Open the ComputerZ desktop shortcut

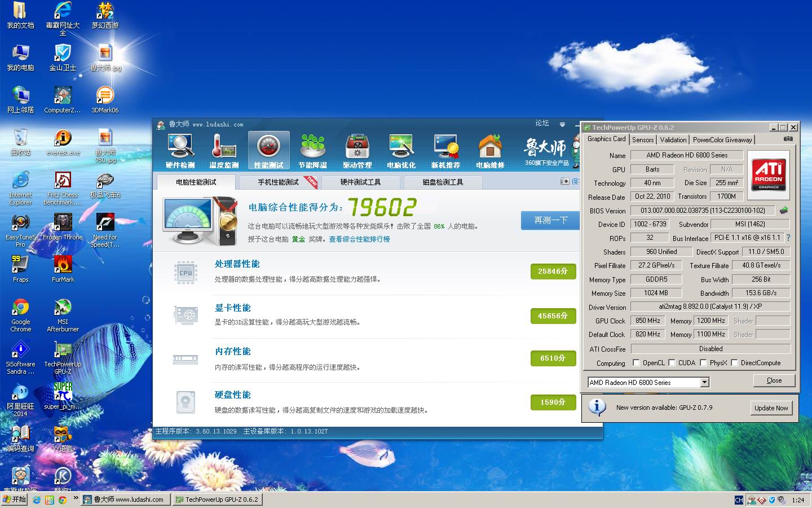pos(63,99)
